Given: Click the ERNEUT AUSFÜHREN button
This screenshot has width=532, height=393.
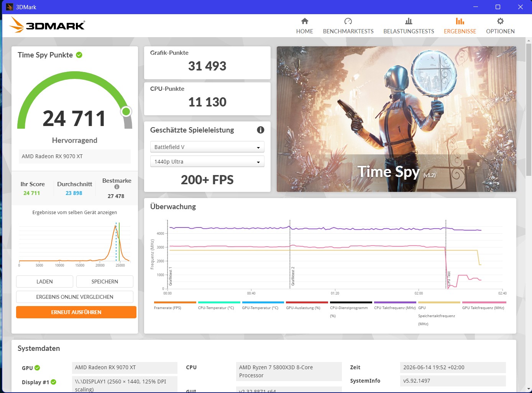Looking at the screenshot, I should click(x=76, y=312).
